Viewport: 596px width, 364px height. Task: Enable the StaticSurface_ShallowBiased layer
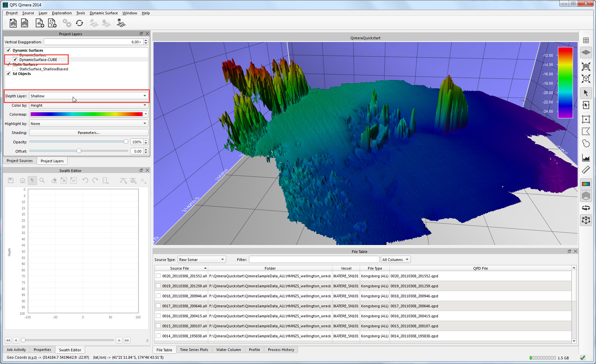[15, 69]
